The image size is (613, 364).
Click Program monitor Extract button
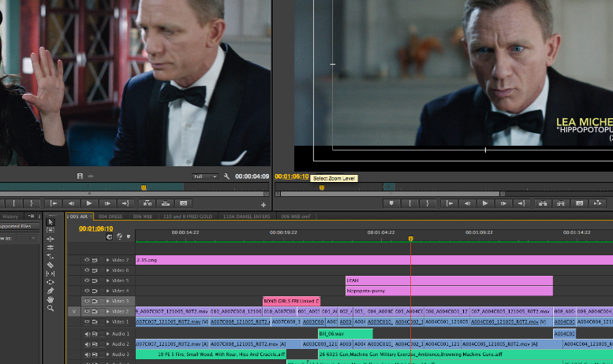(x=561, y=203)
